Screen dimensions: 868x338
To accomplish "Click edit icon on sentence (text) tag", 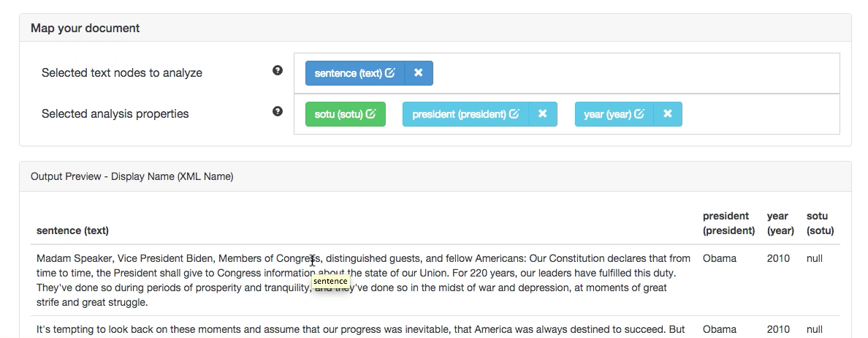I will click(389, 72).
